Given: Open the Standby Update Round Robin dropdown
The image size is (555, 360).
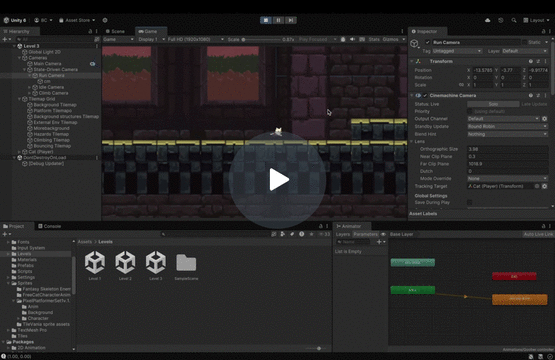Looking at the screenshot, I should click(507, 126).
